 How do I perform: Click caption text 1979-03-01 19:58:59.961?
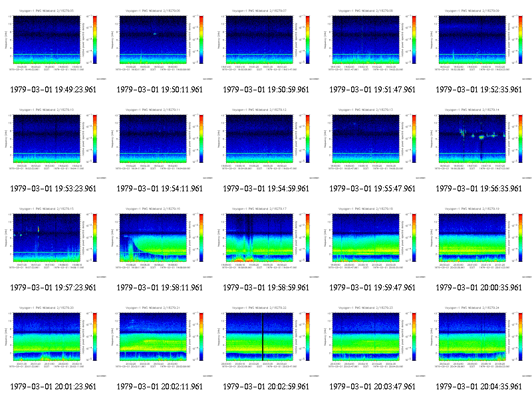[266, 288]
